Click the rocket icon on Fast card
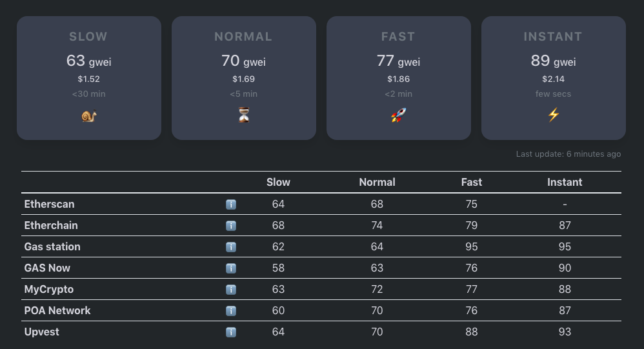This screenshot has width=644, height=349. (x=399, y=116)
